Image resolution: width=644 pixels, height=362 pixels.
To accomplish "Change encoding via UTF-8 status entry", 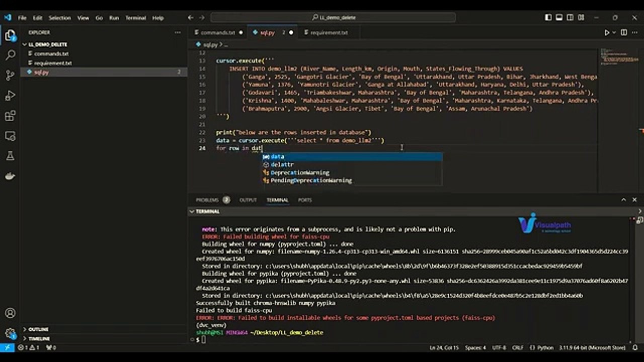I will pyautogui.click(x=499, y=347).
